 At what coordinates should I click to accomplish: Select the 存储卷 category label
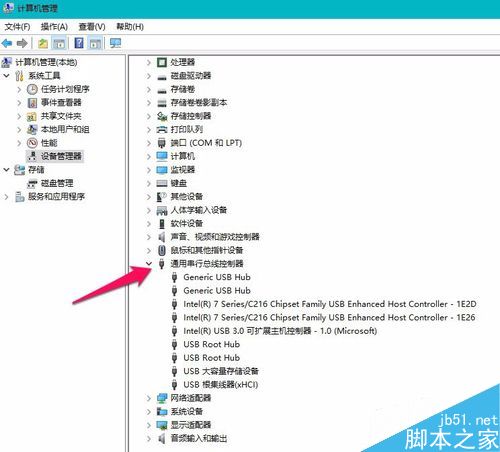183,89
